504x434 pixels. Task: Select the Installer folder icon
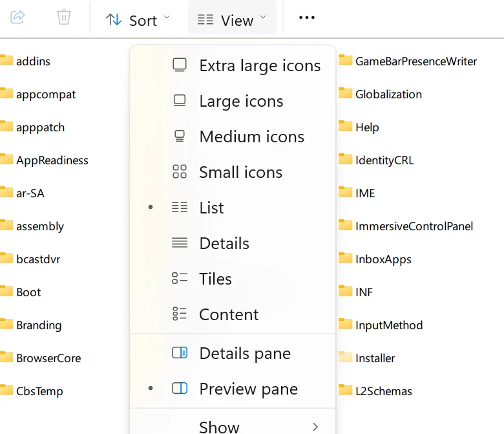tap(346, 357)
